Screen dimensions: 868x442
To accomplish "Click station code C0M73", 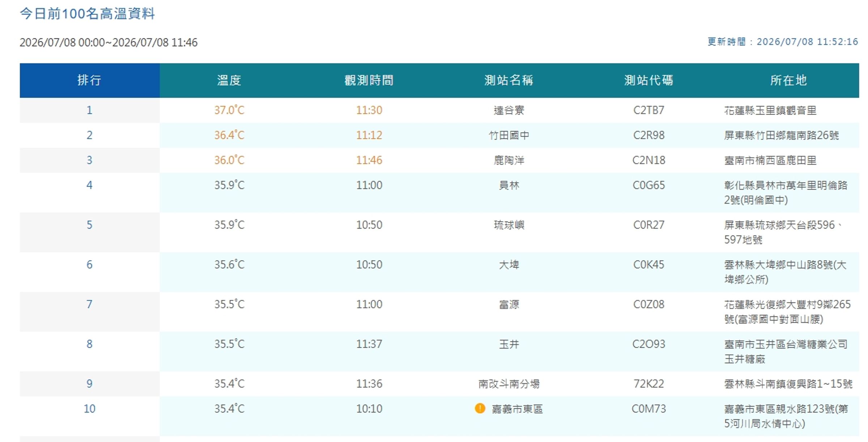I will click(648, 409).
